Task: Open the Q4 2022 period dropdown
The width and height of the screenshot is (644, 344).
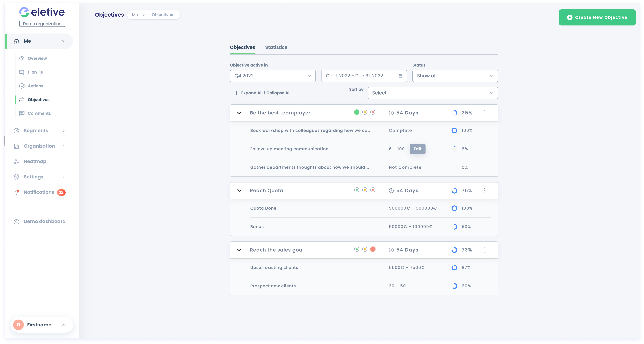Action: tap(273, 76)
